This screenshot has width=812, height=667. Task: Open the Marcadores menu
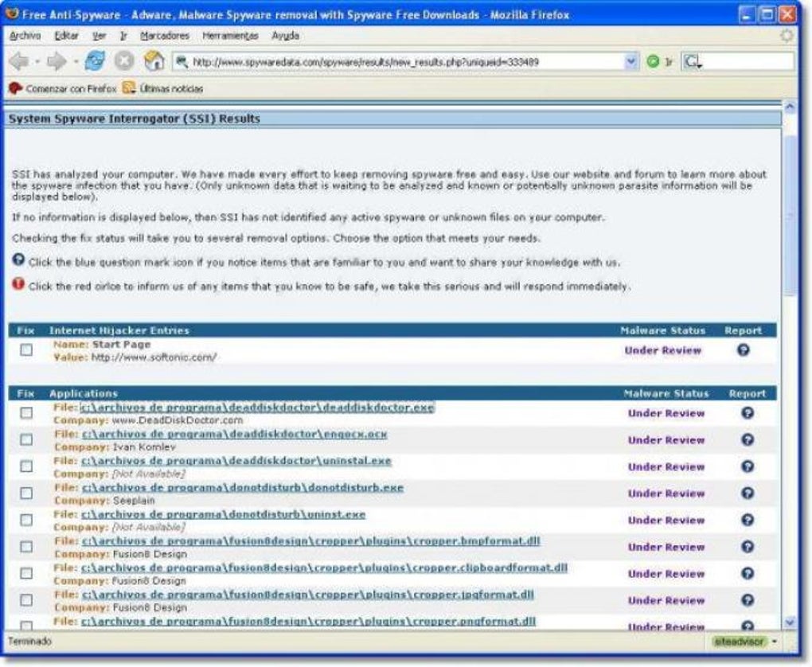(166, 35)
